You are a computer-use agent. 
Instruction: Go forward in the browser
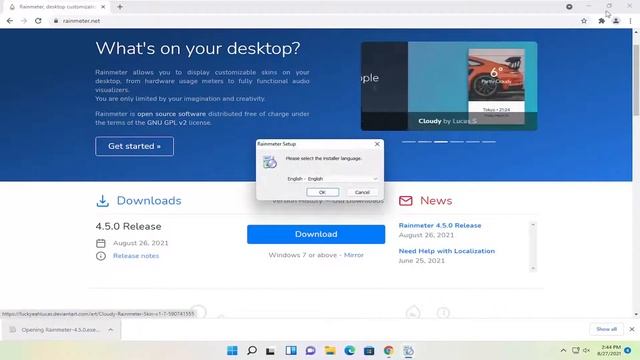pos(24,21)
